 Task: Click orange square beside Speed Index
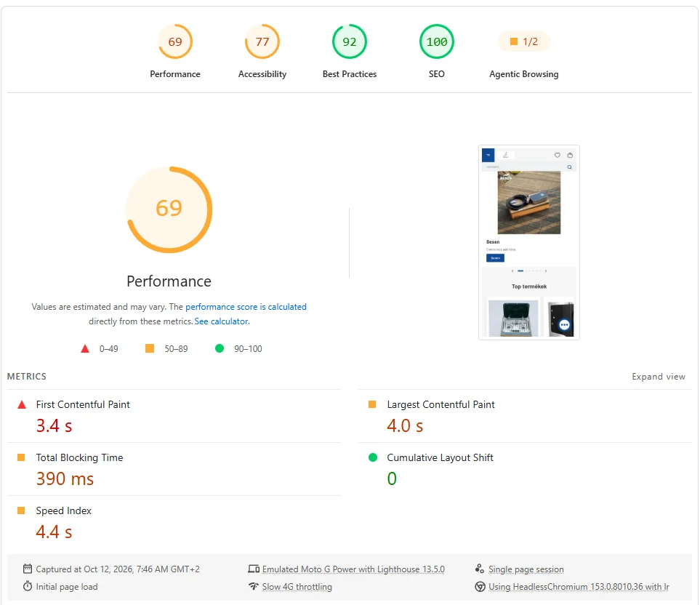click(x=21, y=510)
